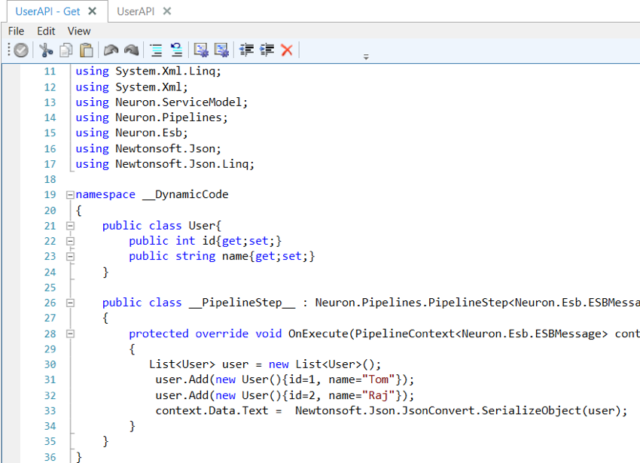
Task: Collapse the __PipelineStep__ class block
Action: [70, 303]
